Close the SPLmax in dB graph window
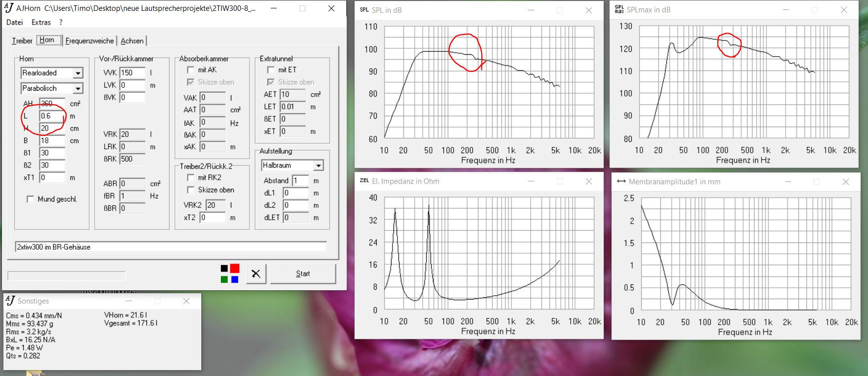 (844, 10)
